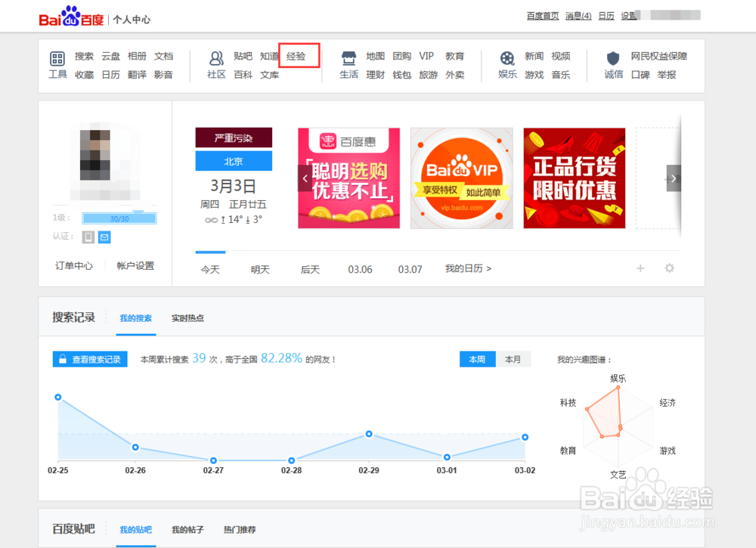The height and width of the screenshot is (548, 756).
Task: Open the Baidu VIP banner
Action: pyautogui.click(x=461, y=178)
